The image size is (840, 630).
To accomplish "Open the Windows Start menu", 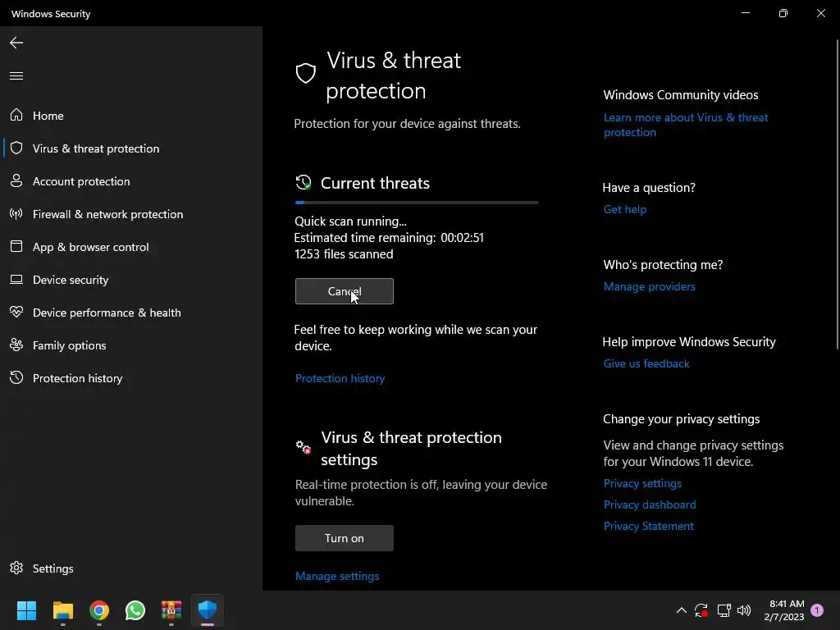I will click(x=26, y=610).
